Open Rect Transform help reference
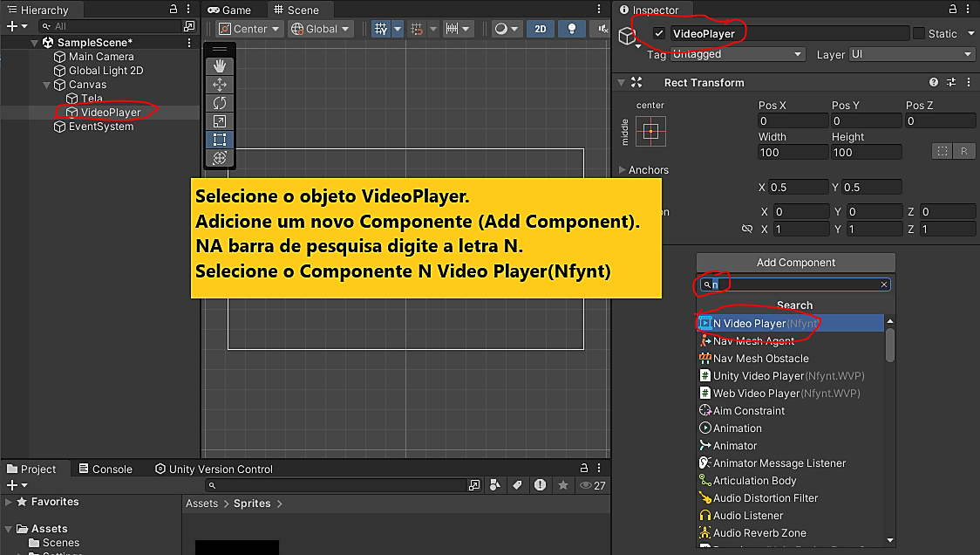This screenshot has height=555, width=980. tap(934, 82)
